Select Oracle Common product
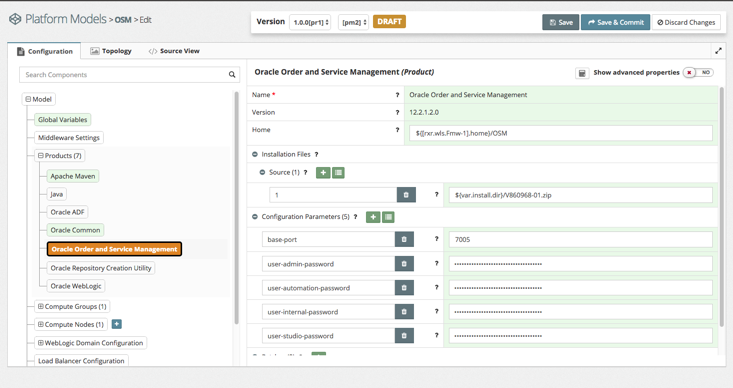Image resolution: width=733 pixels, height=388 pixels. tap(75, 230)
